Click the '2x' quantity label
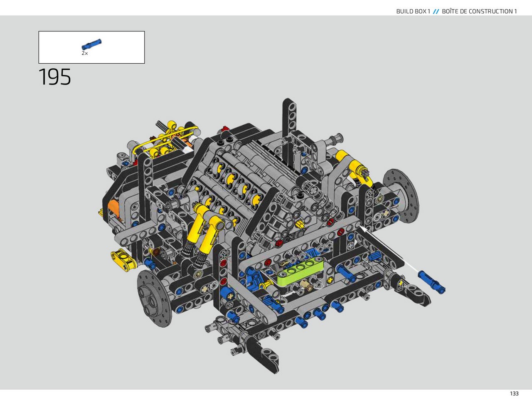Screen dimensions: 532x405 [x=84, y=53]
